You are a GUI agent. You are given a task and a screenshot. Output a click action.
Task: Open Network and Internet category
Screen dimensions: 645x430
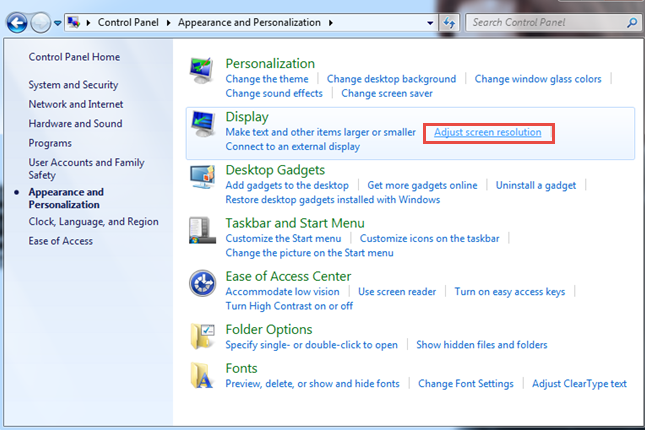(76, 104)
